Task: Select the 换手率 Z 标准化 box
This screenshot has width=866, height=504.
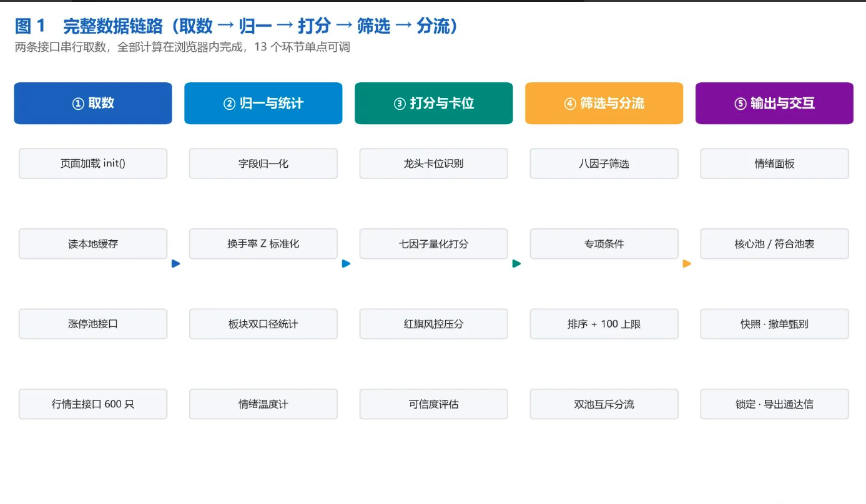Action: click(263, 244)
